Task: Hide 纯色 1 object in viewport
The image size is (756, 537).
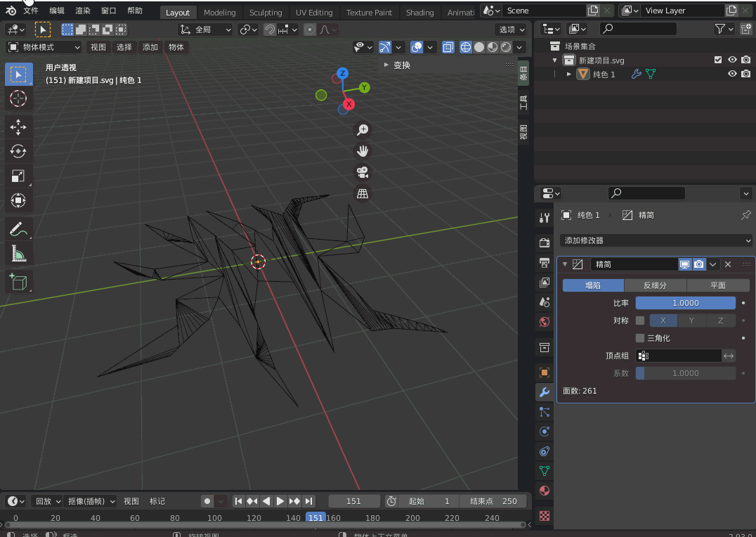Action: pyautogui.click(x=732, y=74)
